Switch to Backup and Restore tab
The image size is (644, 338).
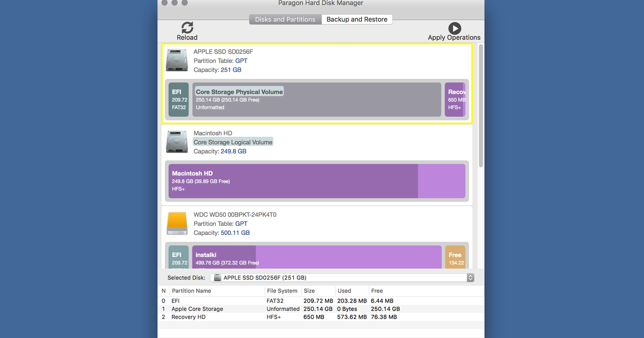point(357,19)
